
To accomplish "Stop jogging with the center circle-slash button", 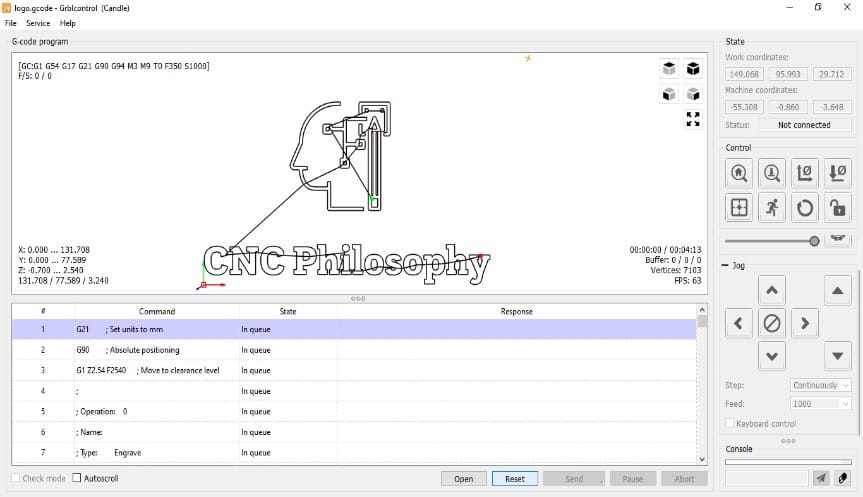I will [x=772, y=323].
